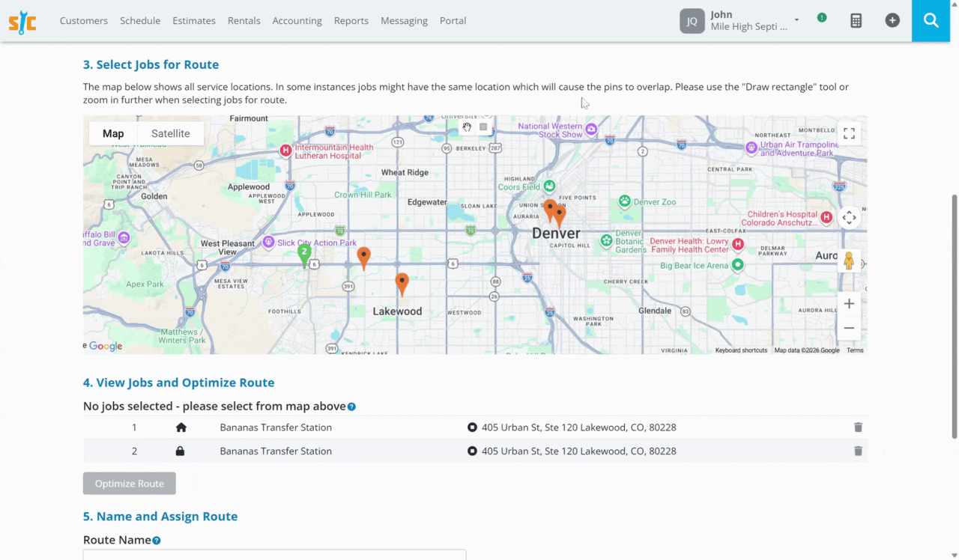
Task: Click the JQ user avatar
Action: [x=692, y=21]
